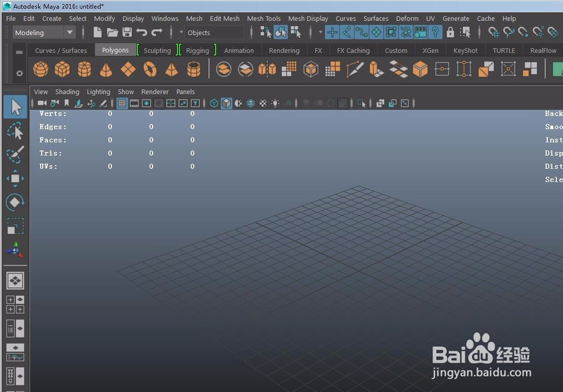Image resolution: width=563 pixels, height=392 pixels.
Task: Create a polygon pyramid from shelf
Action: [172, 69]
